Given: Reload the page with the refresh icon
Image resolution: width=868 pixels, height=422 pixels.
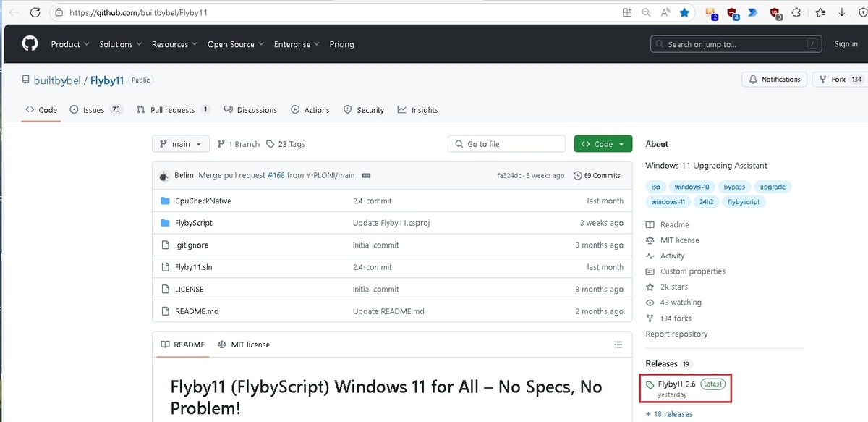Looking at the screenshot, I should (x=35, y=12).
